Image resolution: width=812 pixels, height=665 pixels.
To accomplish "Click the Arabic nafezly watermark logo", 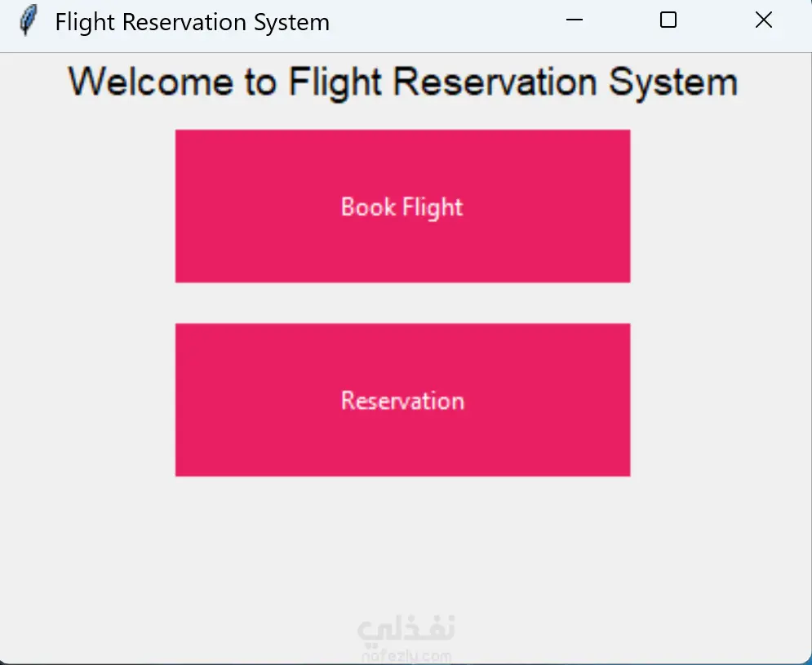I will 406,630.
